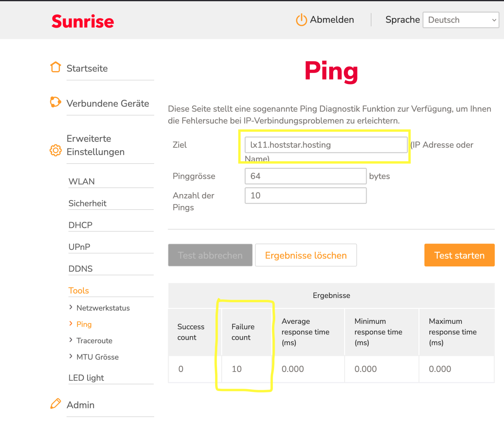Select the Anzahl der Pings field

(x=305, y=196)
